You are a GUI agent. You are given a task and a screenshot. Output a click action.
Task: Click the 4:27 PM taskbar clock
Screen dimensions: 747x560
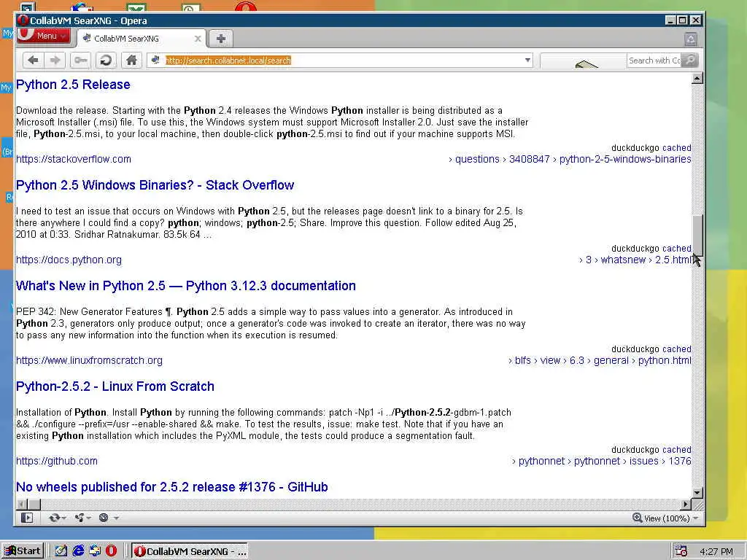click(x=716, y=551)
